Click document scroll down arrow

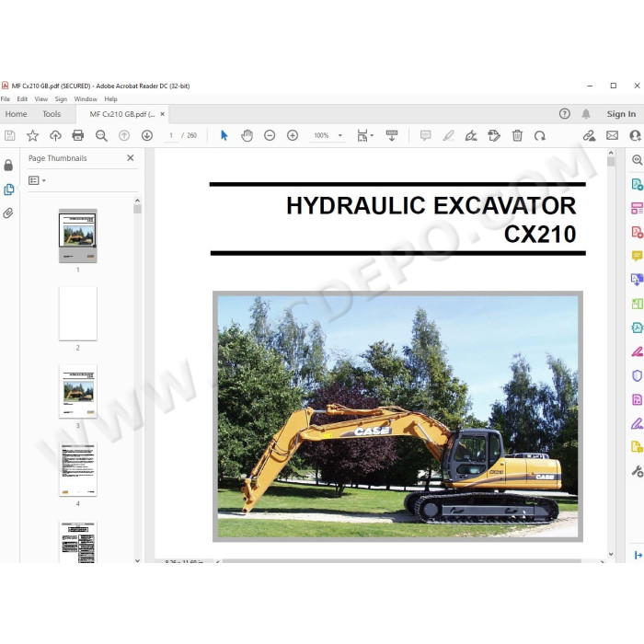(611, 554)
